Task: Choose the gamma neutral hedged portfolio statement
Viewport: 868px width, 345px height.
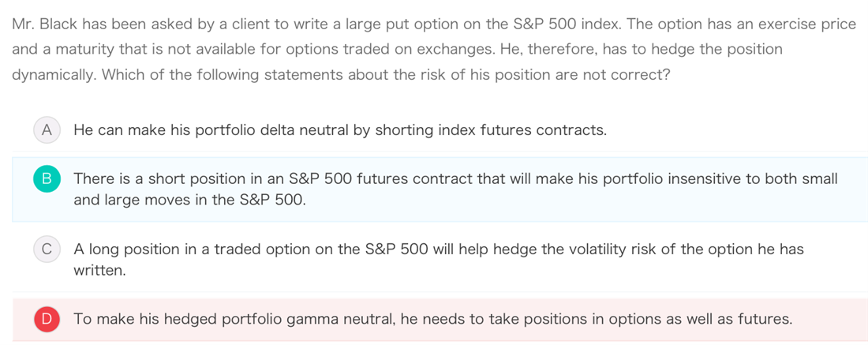Action: coord(433,320)
